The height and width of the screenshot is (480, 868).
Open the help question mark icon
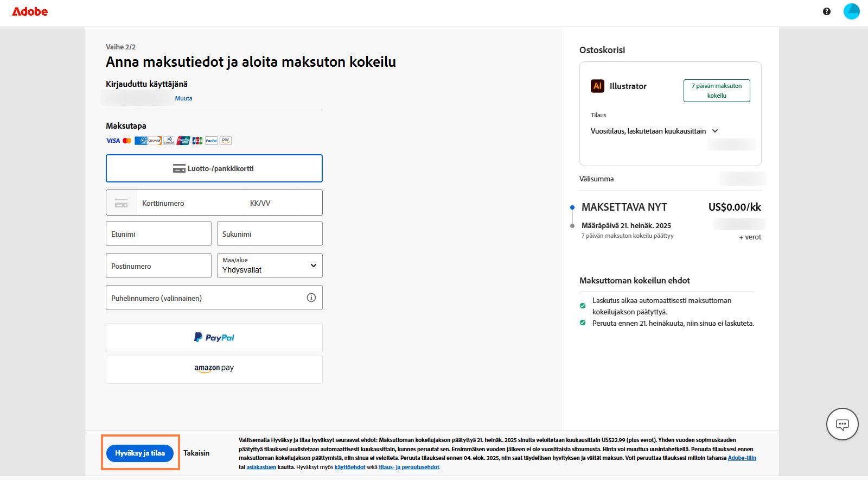pyautogui.click(x=826, y=11)
